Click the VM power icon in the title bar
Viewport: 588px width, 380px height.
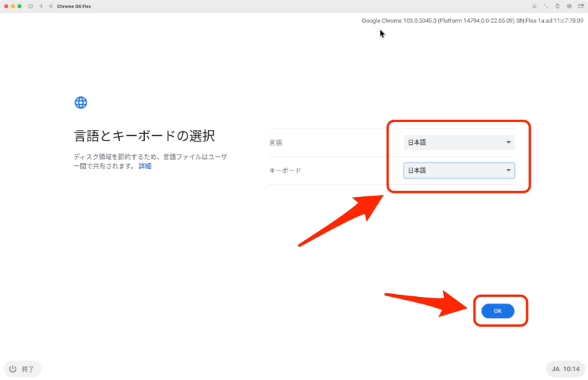(30, 6)
